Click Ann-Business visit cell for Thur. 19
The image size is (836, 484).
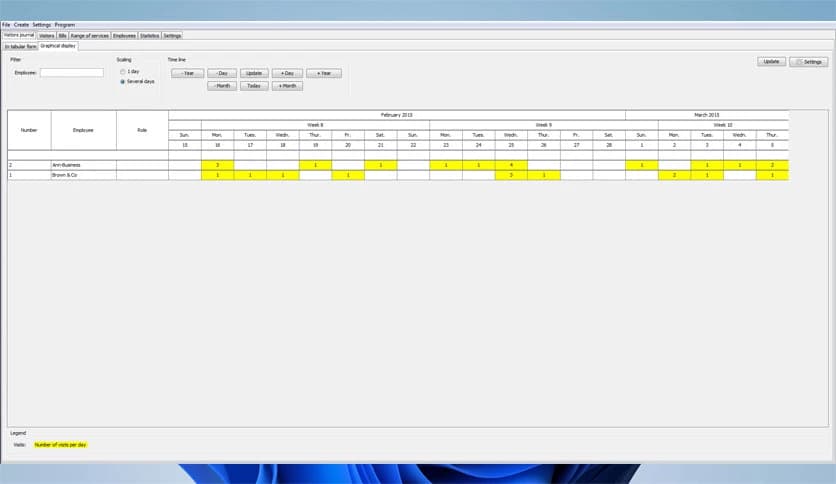click(x=315, y=165)
